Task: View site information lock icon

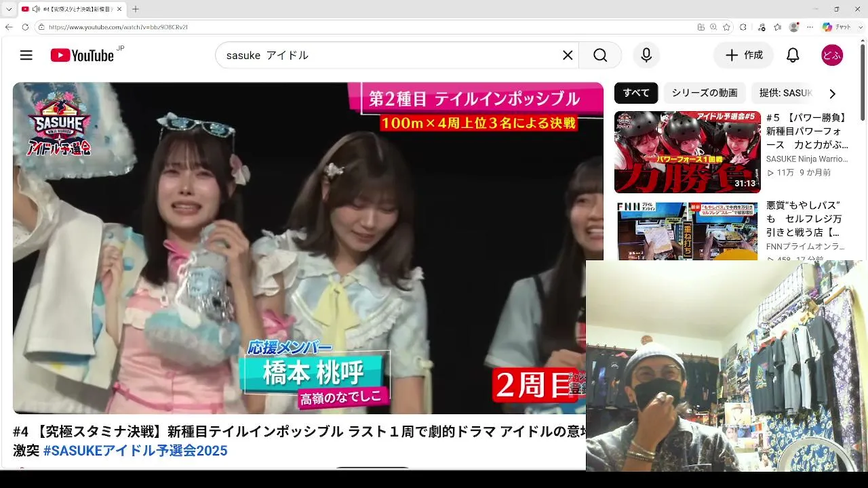Action: [41, 27]
